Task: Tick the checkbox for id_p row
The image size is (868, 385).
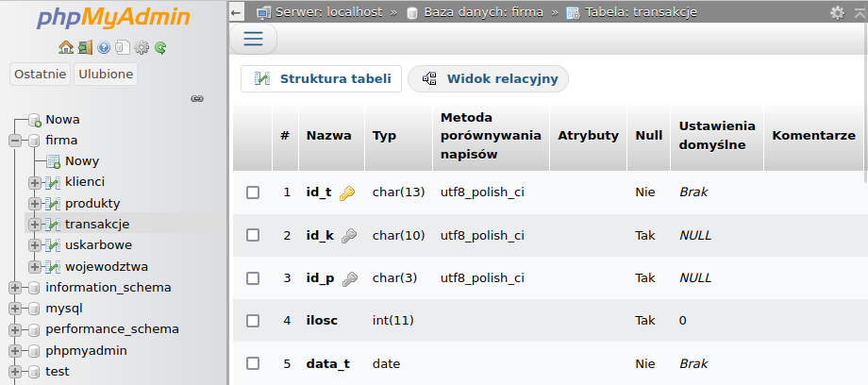Action: tap(253, 278)
